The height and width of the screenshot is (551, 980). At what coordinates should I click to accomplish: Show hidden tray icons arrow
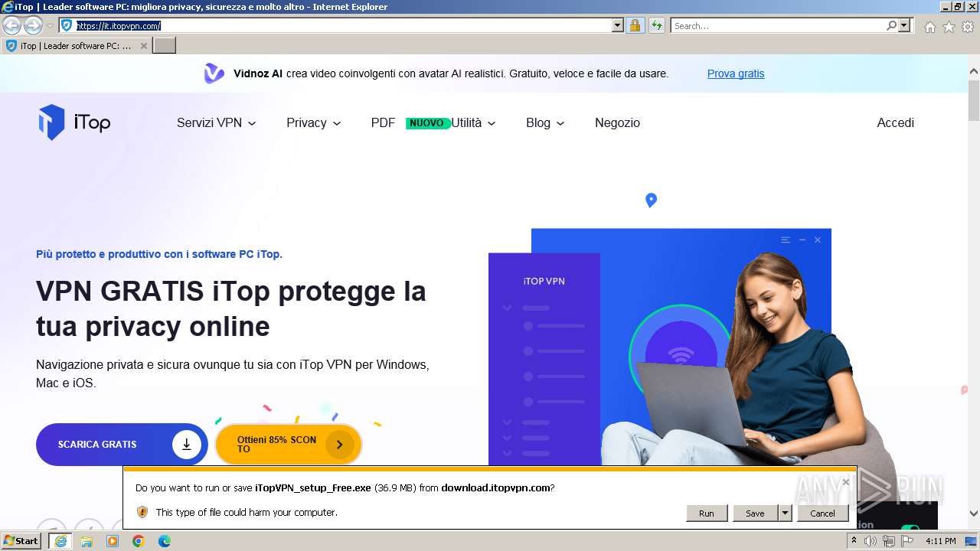854,541
